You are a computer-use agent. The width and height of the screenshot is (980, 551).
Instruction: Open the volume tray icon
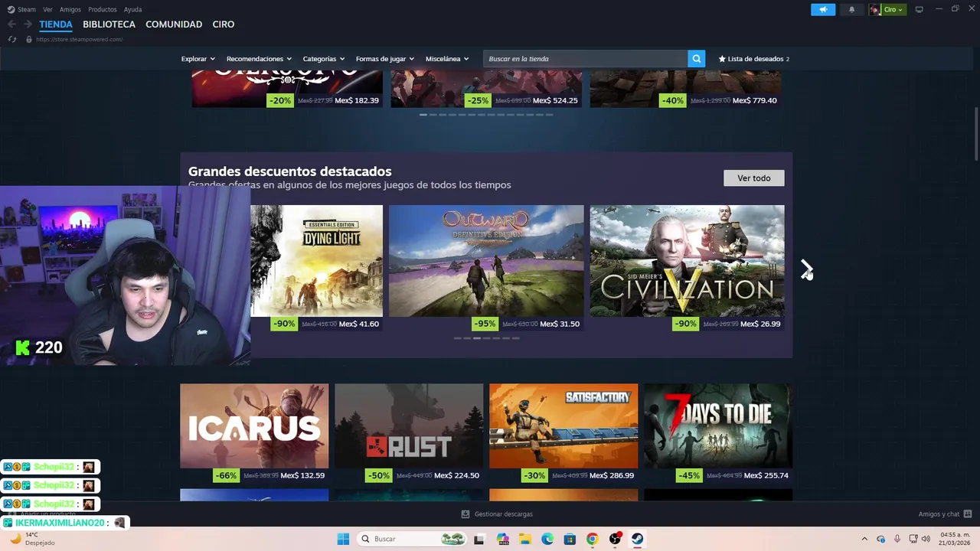[x=926, y=539]
